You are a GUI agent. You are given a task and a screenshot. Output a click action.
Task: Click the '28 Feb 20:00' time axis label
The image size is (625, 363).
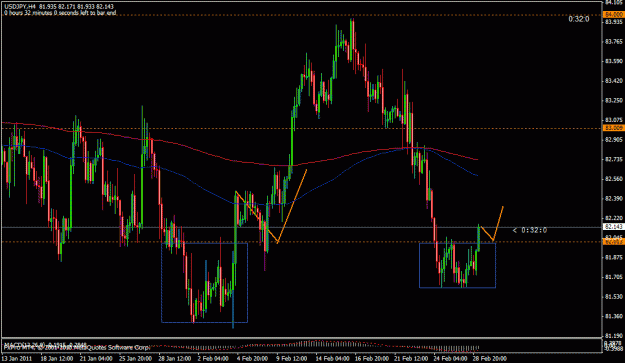pos(490,358)
